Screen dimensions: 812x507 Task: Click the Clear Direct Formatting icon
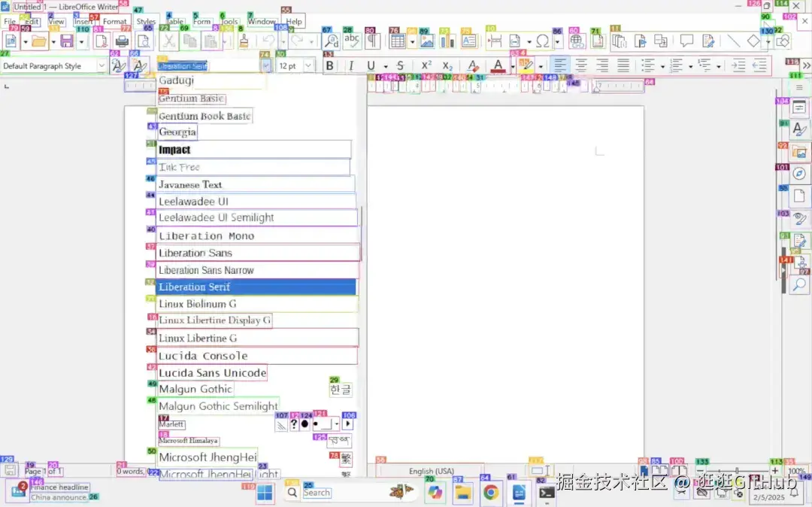pyautogui.click(x=472, y=65)
